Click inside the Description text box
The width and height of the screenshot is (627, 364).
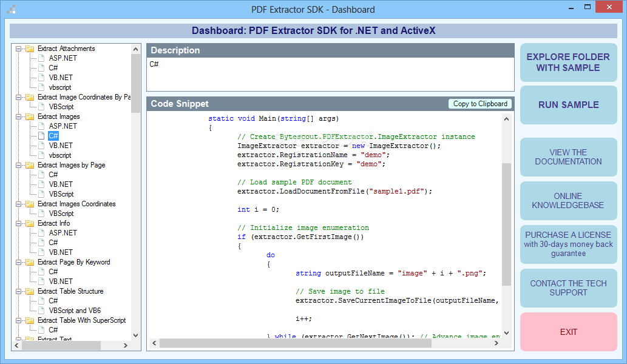[x=330, y=75]
